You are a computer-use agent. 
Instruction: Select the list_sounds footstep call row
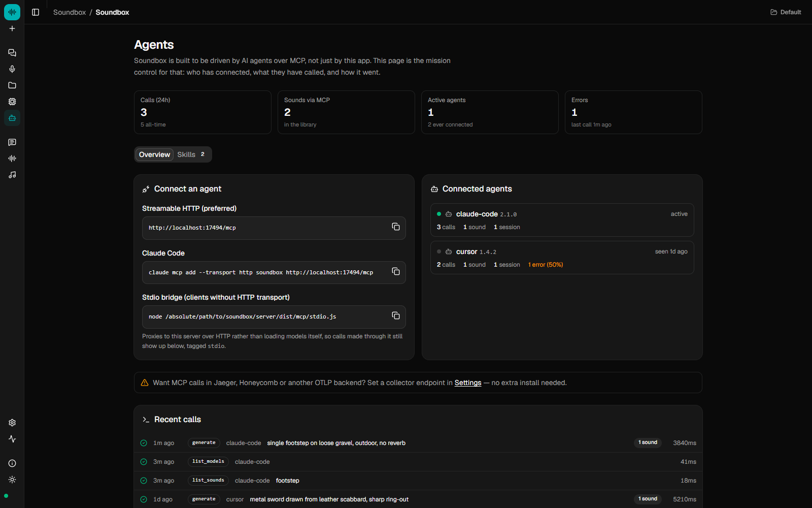(418, 481)
